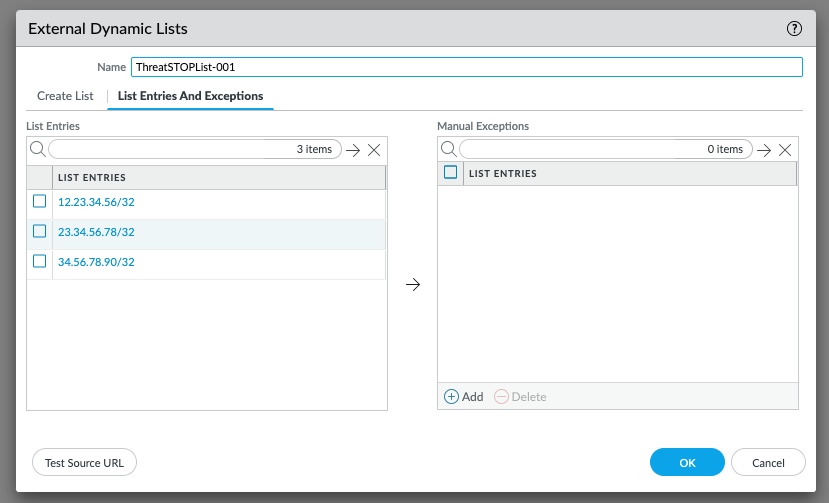Check the box for 34.56.78.90/32
The width and height of the screenshot is (829, 503).
40,261
